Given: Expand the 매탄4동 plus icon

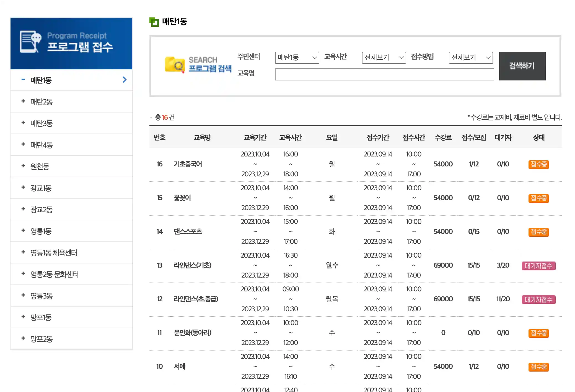Looking at the screenshot, I should pyautogui.click(x=23, y=144).
